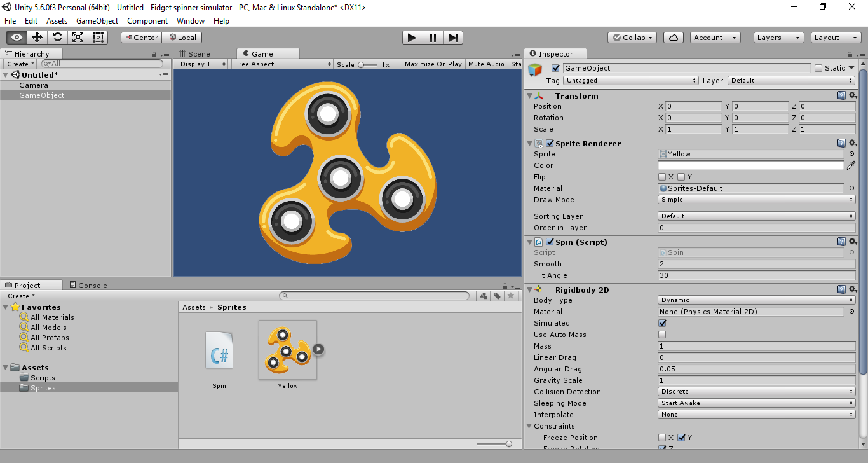Collapse the Assets folder tree
The image size is (868, 463).
[6, 368]
